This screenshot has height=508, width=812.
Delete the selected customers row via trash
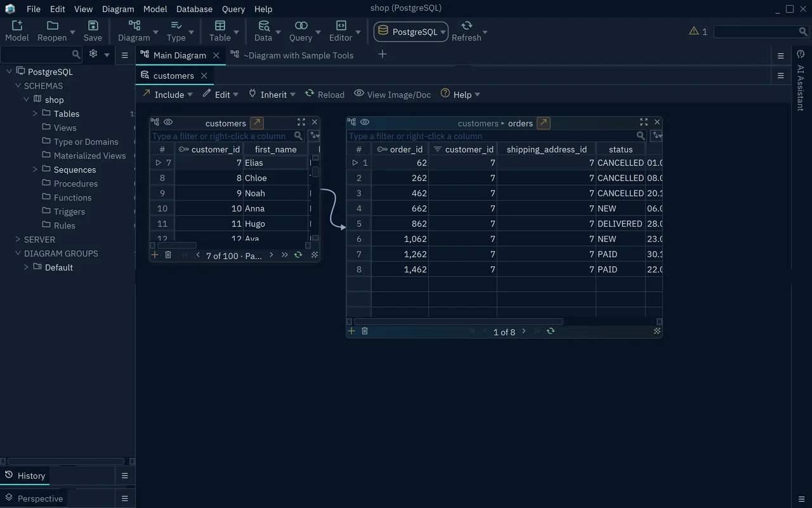(168, 255)
